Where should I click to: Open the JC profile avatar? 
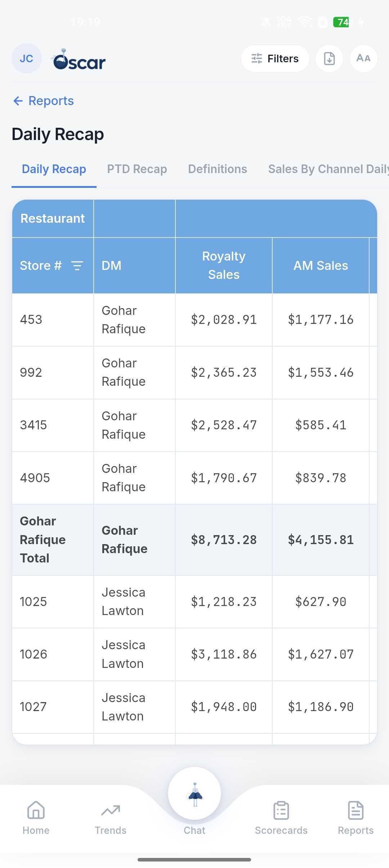(x=27, y=58)
